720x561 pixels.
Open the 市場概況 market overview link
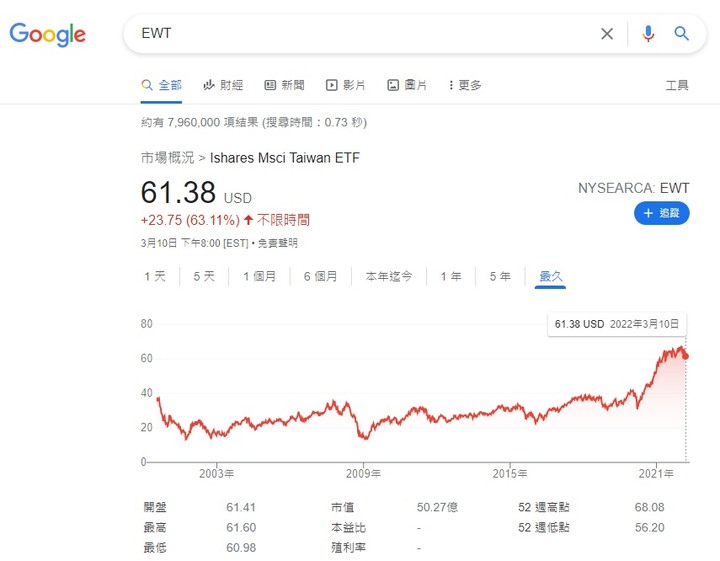click(x=168, y=158)
